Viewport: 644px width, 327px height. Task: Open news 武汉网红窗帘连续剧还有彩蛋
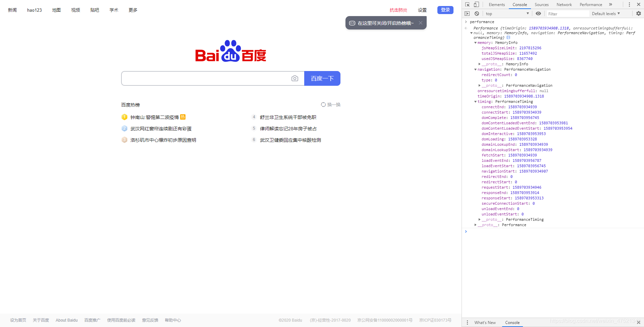click(161, 129)
